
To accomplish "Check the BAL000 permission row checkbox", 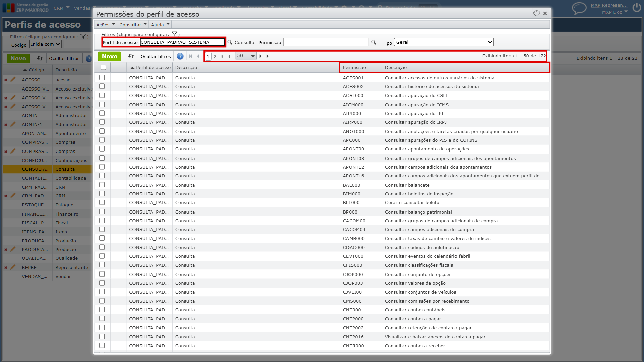I will [x=102, y=185].
